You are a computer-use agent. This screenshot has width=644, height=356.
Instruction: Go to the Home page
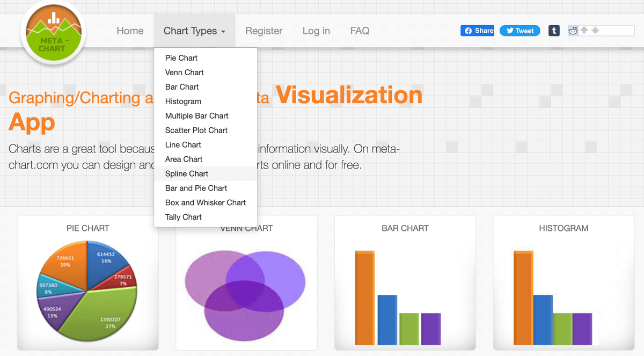(130, 31)
